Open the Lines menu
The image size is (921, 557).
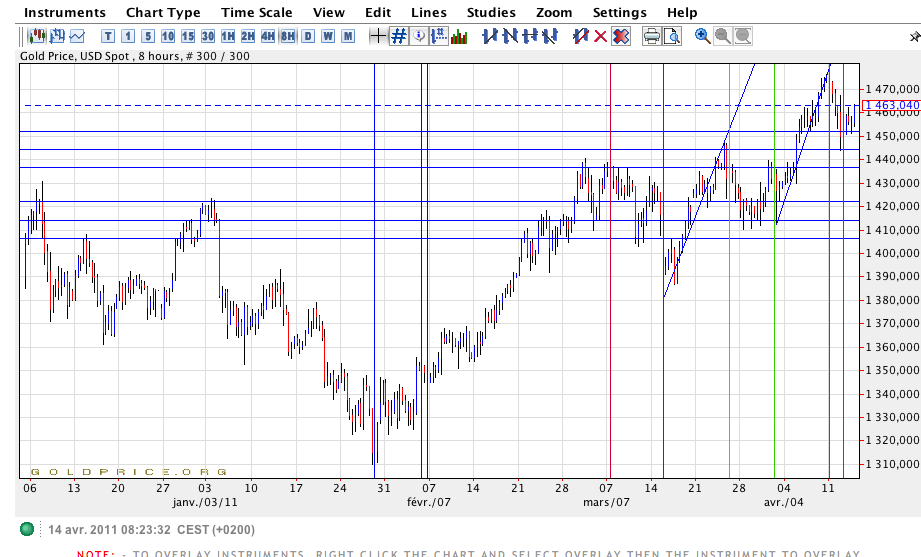pyautogui.click(x=429, y=12)
